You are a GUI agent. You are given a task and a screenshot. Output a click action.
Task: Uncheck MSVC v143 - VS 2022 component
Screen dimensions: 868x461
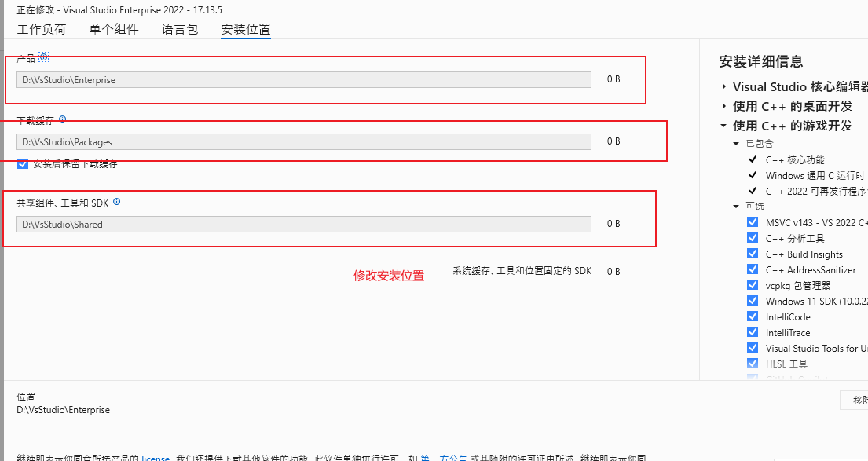(x=753, y=222)
